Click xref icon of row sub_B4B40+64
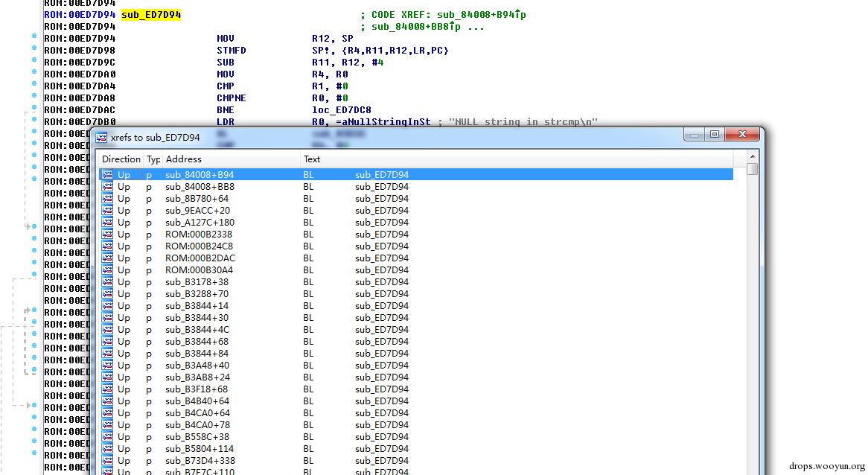 click(107, 401)
